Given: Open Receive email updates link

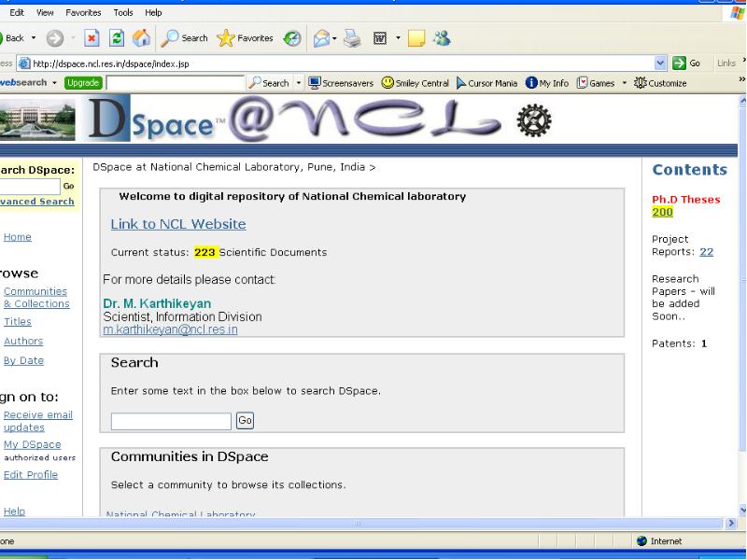Looking at the screenshot, I should pos(38,421).
